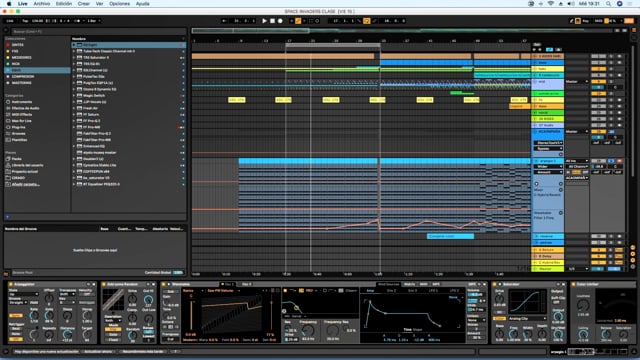The height and width of the screenshot is (360, 640).
Task: Open macOS Spotlight search icon
Action: click(x=608, y=4)
